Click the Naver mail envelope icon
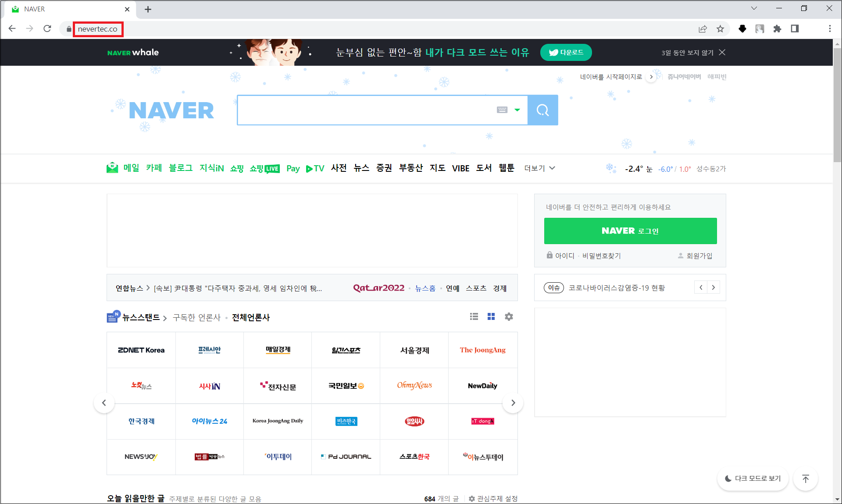 112,168
